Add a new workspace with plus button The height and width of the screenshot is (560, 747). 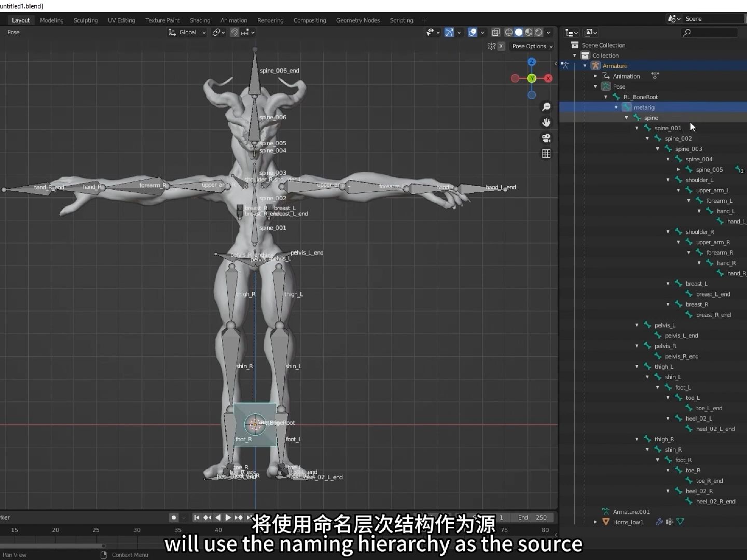pyautogui.click(x=424, y=20)
